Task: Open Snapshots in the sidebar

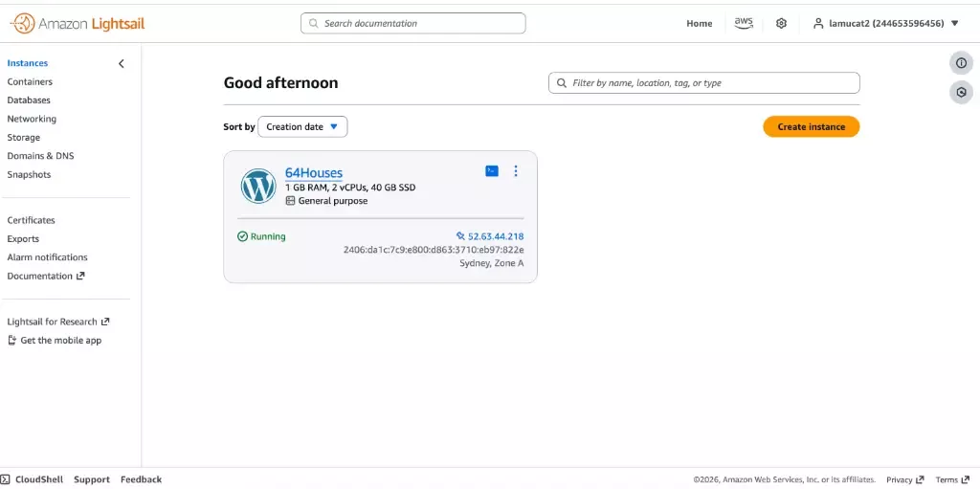Action: tap(30, 174)
